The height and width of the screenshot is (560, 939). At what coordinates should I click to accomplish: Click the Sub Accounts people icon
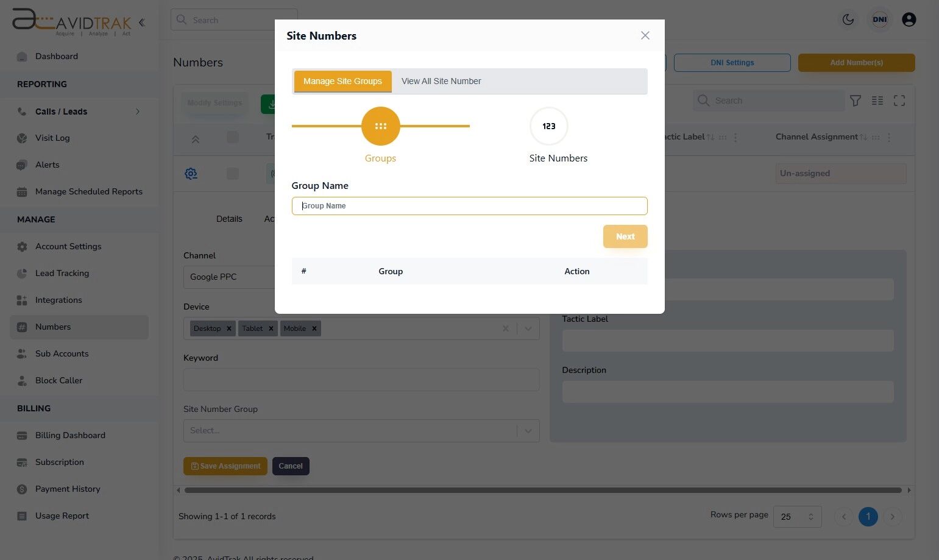pyautogui.click(x=22, y=353)
